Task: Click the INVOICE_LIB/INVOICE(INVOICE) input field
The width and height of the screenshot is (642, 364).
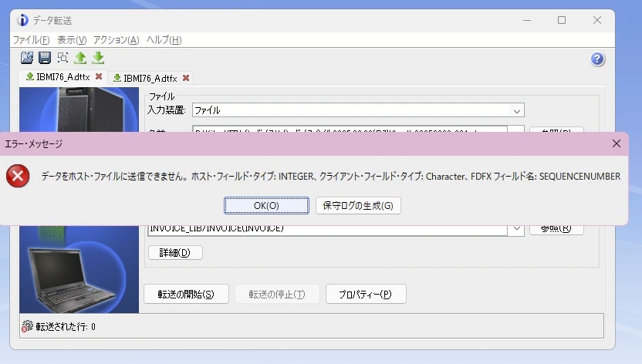Action: tap(327, 230)
